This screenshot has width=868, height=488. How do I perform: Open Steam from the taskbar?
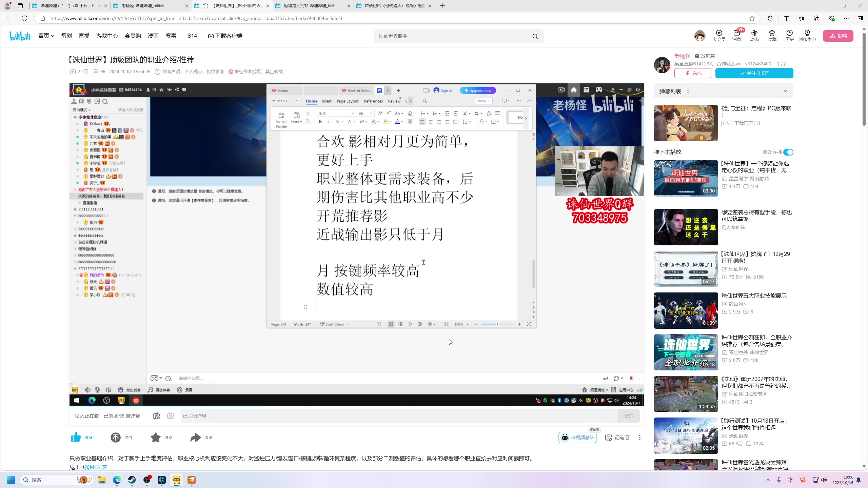point(132,480)
